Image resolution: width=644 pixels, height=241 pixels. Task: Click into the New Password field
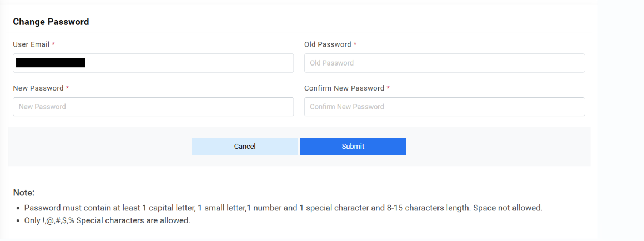point(153,107)
